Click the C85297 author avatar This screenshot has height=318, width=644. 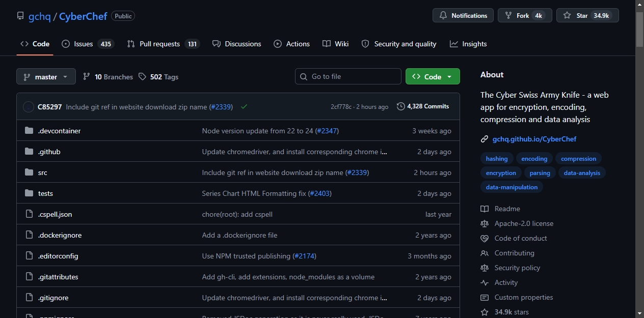pos(29,107)
